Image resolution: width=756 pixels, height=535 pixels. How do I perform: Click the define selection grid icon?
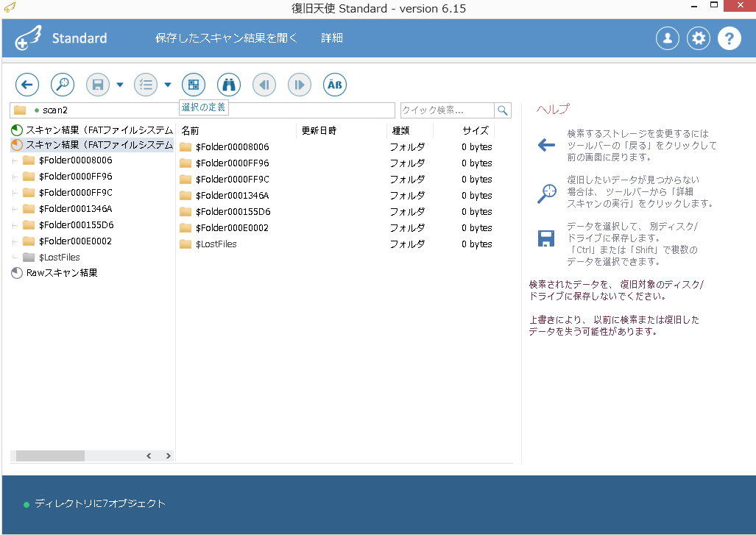tap(194, 85)
